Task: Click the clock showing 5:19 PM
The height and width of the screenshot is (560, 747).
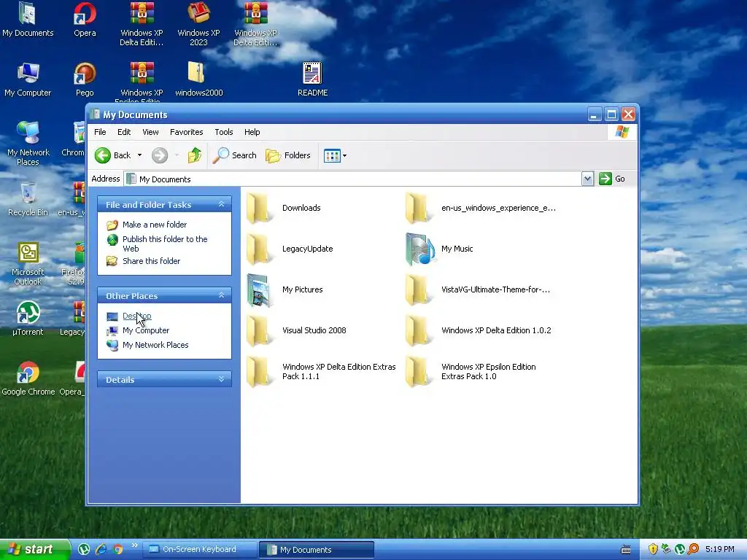Action: [x=719, y=549]
